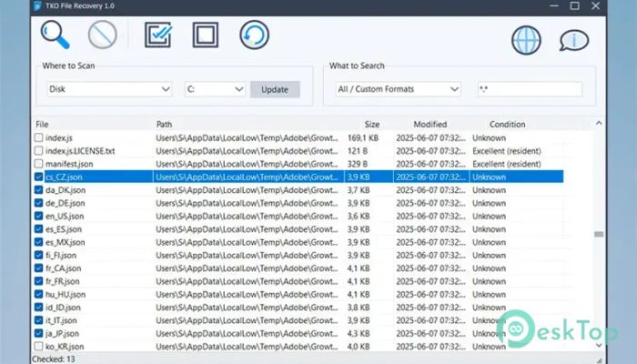Uncheck the en_US.json checkbox
The height and width of the screenshot is (364, 637).
point(38,216)
